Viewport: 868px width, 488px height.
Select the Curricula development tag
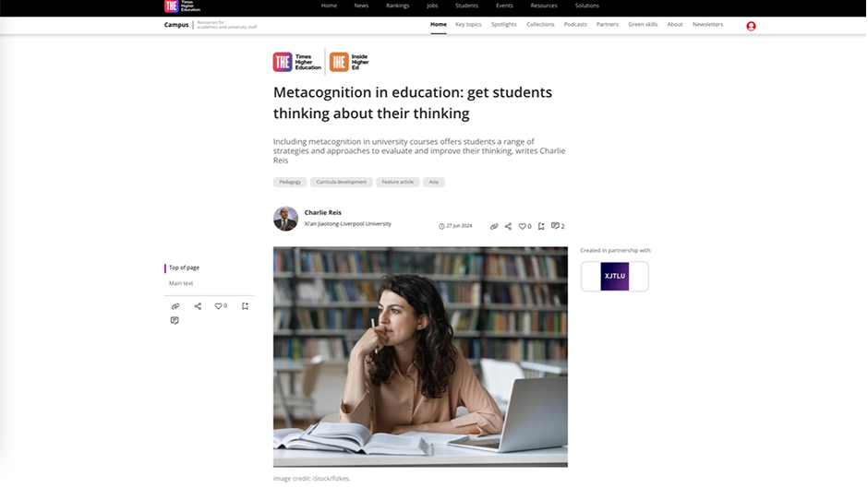[341, 182]
